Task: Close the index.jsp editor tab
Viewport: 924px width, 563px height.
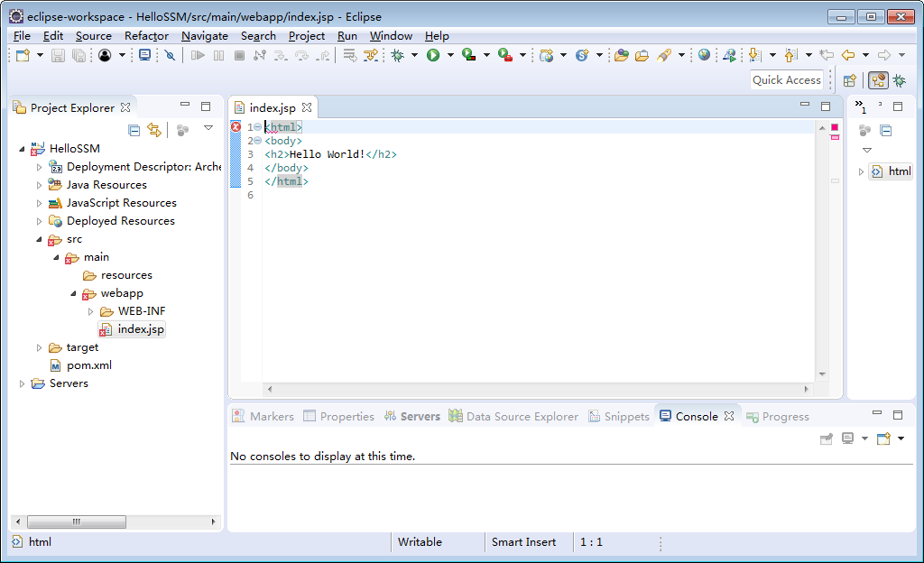Action: pyautogui.click(x=307, y=107)
